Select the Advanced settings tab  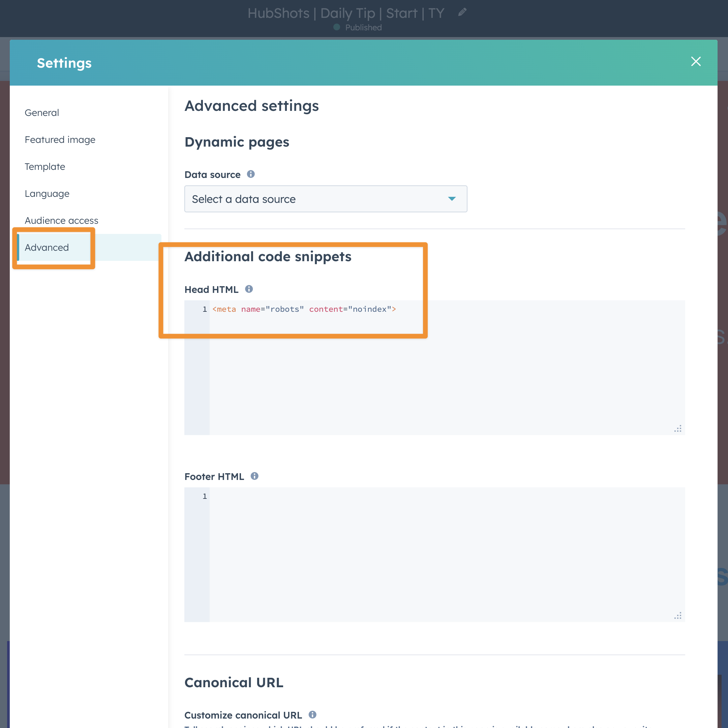(x=47, y=248)
